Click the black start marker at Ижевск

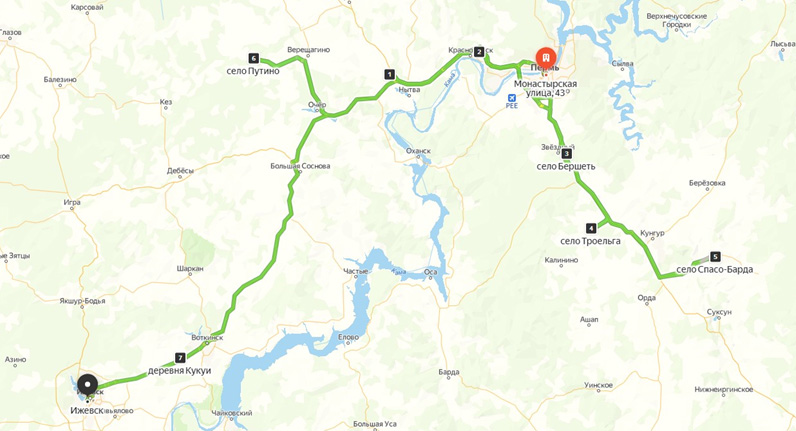[x=88, y=386]
